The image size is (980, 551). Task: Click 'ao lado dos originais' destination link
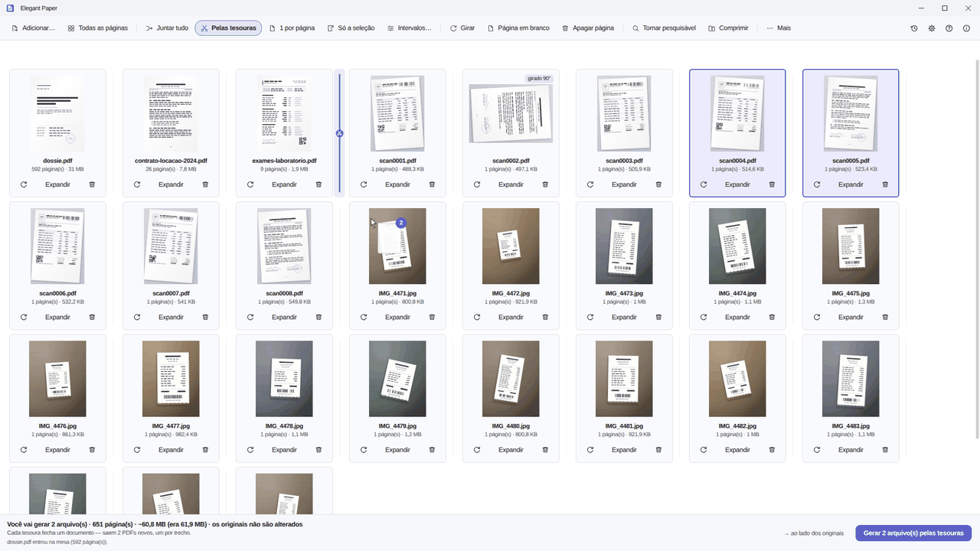coord(814,533)
